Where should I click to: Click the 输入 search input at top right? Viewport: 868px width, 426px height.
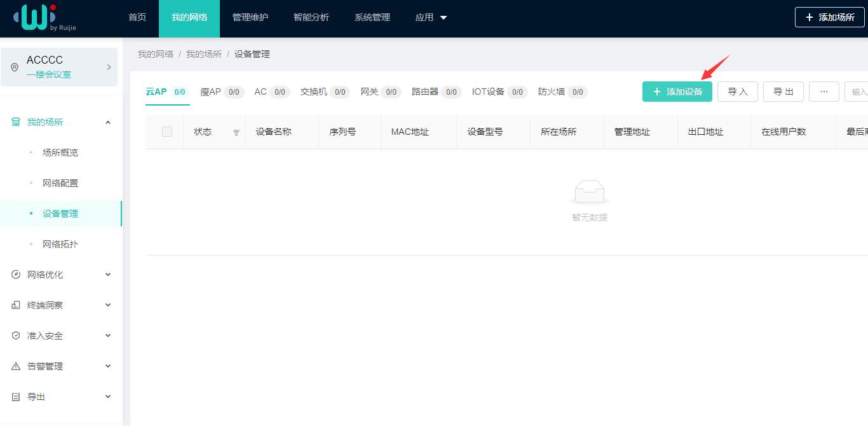858,92
